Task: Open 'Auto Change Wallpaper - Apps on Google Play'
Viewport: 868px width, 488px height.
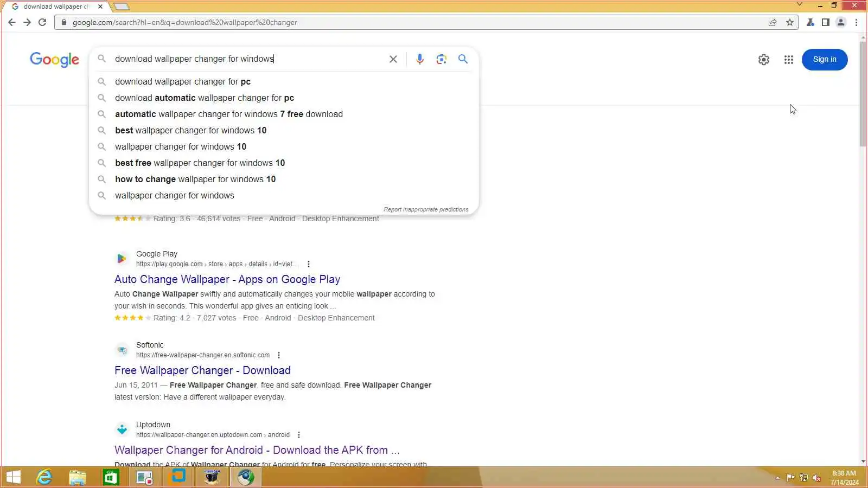Action: [227, 279]
